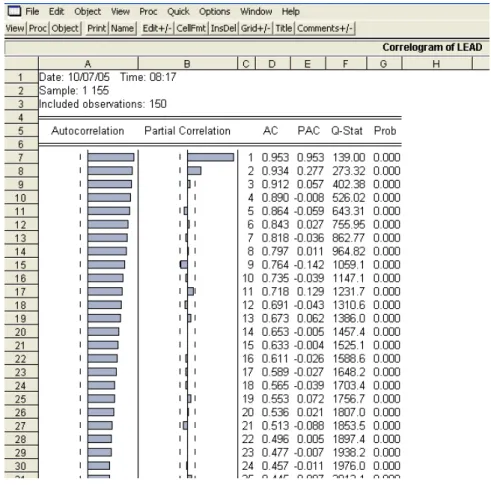The width and height of the screenshot is (491, 485).
Task: Toggle Grid+/- lines
Action: click(256, 28)
